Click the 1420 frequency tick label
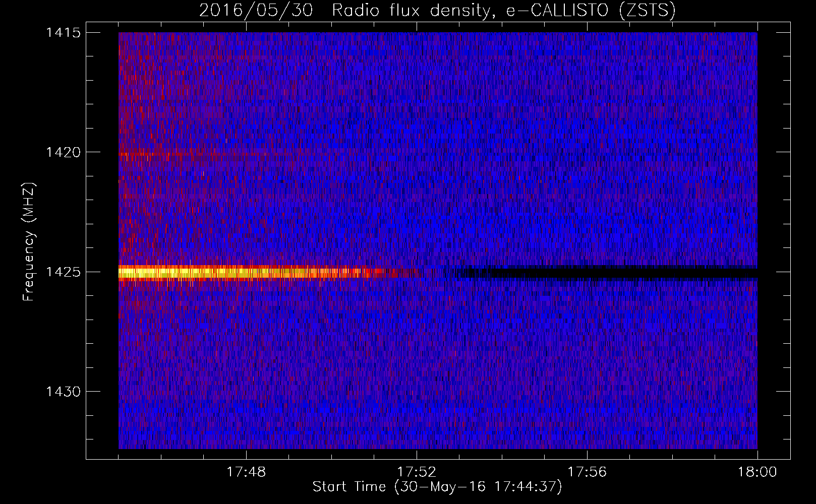 pyautogui.click(x=63, y=152)
